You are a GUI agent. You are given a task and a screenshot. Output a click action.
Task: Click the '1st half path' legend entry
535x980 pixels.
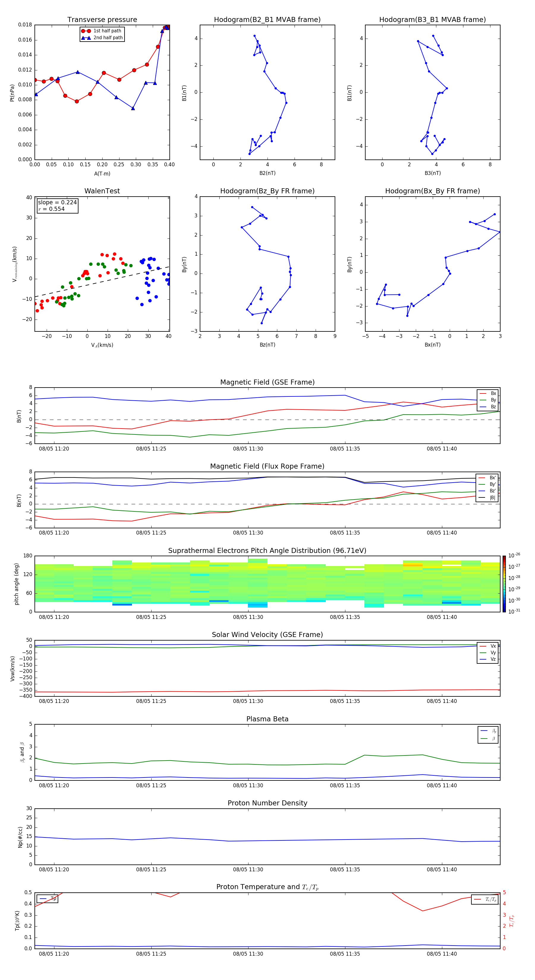tap(102, 31)
